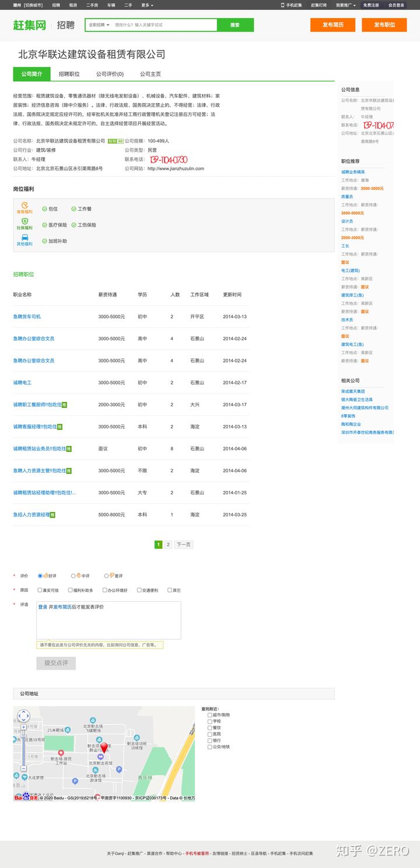Click the 登录 link in review box
Image resolution: width=420 pixels, height=868 pixels.
pyautogui.click(x=43, y=607)
